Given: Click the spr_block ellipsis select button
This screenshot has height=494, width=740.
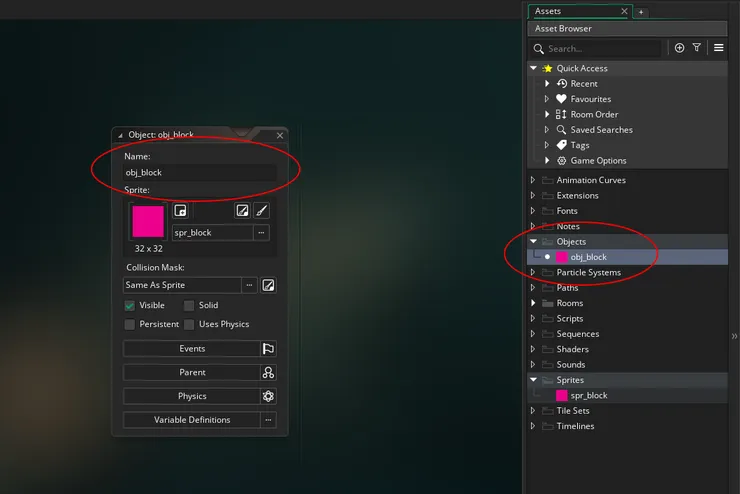Looking at the screenshot, I should tap(261, 233).
